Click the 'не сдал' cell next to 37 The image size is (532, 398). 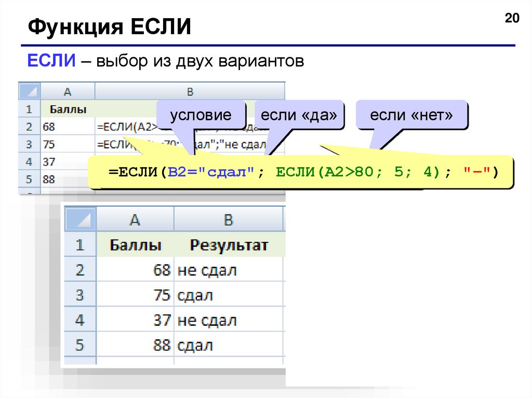229,320
